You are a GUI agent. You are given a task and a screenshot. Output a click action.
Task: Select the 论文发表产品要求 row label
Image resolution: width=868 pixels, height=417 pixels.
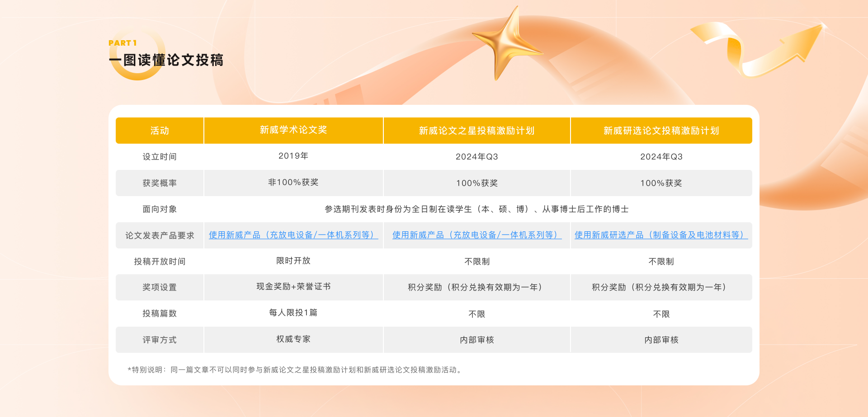pos(160,235)
